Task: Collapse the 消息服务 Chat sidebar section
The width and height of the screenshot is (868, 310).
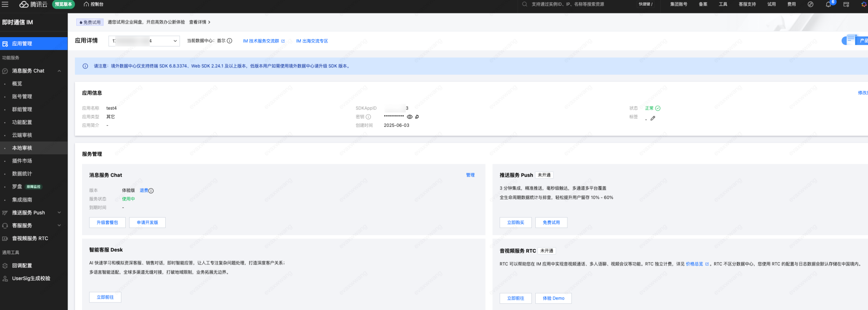Action: pos(59,71)
